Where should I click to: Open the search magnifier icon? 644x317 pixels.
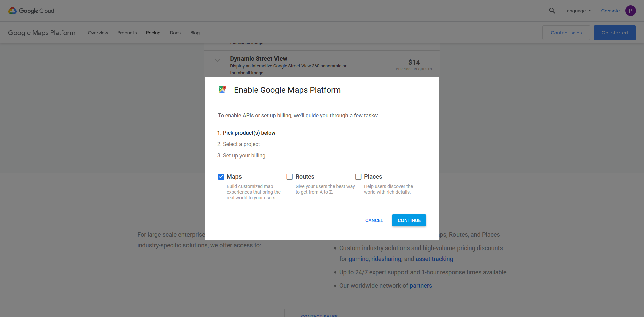tap(552, 11)
